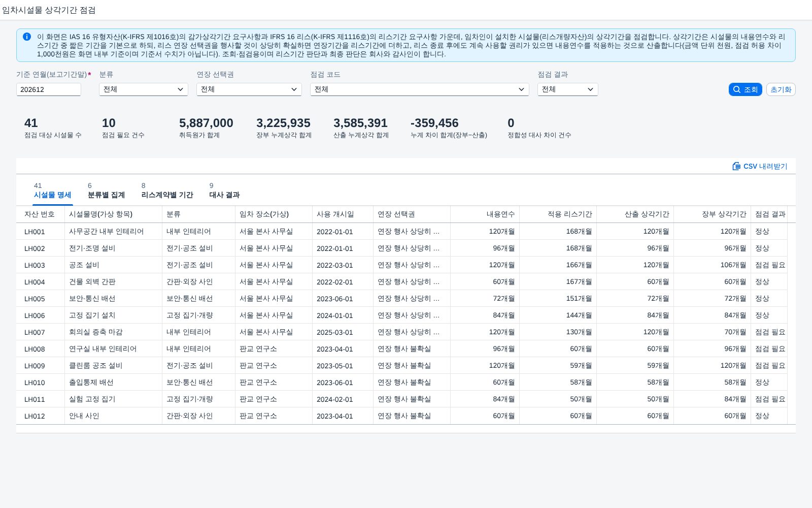Click the 장부 상각기간 column header
The image size is (812, 508).
click(712, 214)
